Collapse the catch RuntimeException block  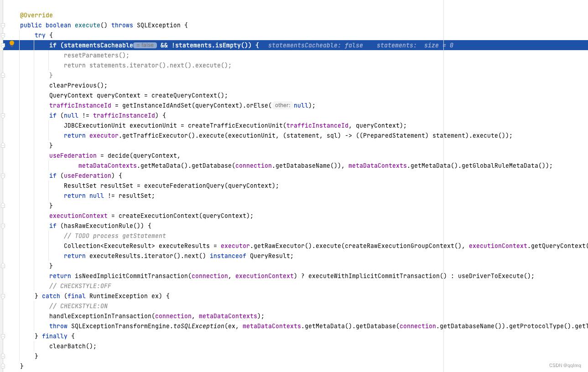click(x=3, y=296)
